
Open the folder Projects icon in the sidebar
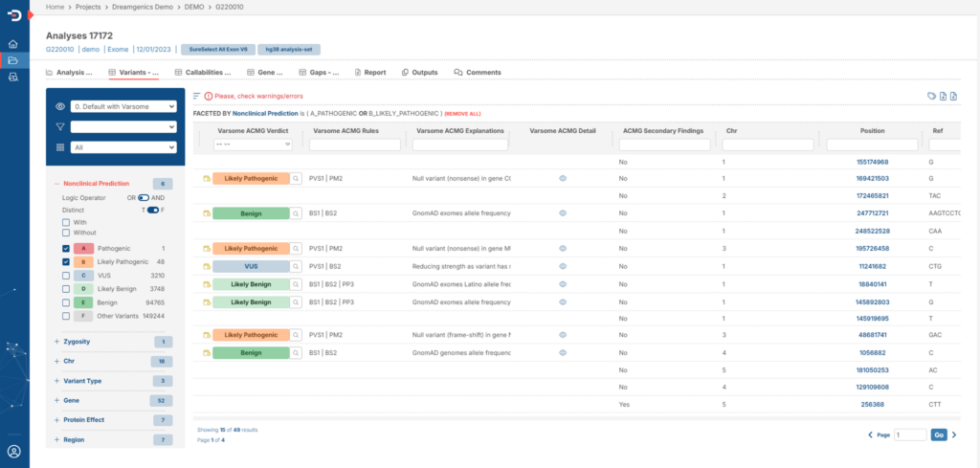coord(13,60)
